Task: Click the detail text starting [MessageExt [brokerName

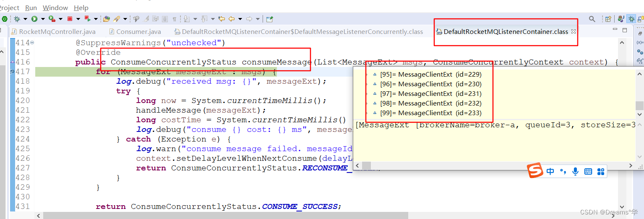Action: click(x=495, y=125)
